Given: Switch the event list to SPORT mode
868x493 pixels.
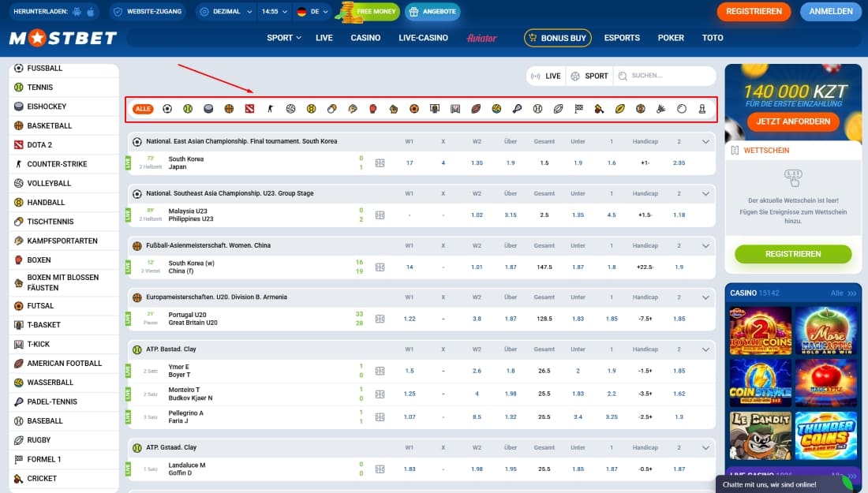Looking at the screenshot, I should click(x=589, y=76).
